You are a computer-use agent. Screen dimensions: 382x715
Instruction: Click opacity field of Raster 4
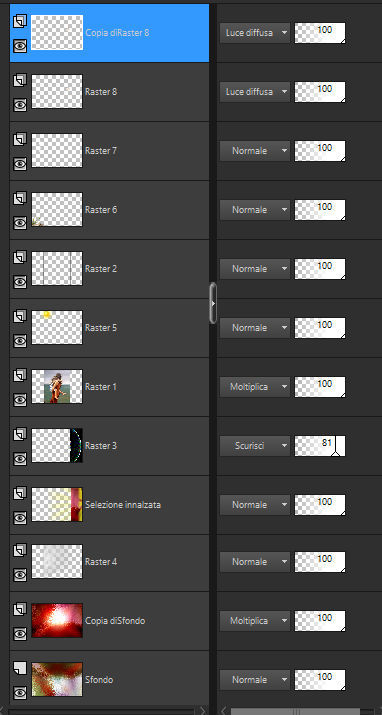click(x=320, y=562)
